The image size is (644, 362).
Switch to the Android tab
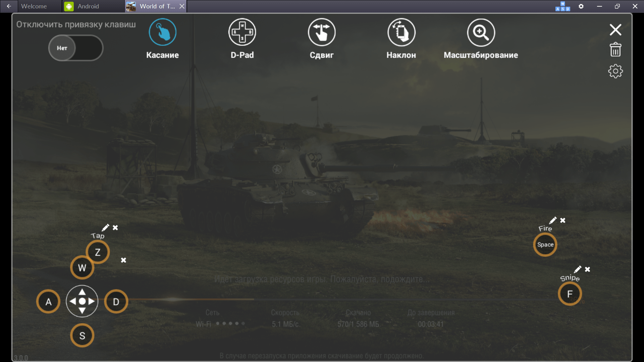coord(88,6)
